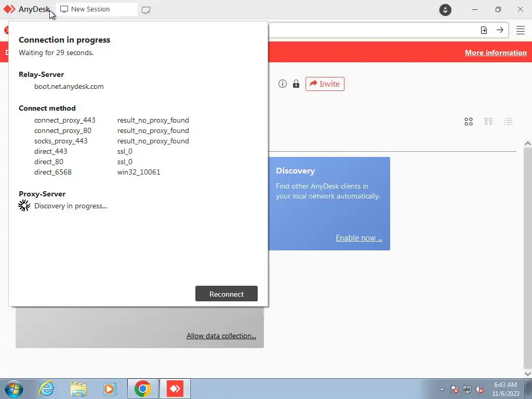
Task: Click the muted volume tray icon
Action: [x=480, y=389]
